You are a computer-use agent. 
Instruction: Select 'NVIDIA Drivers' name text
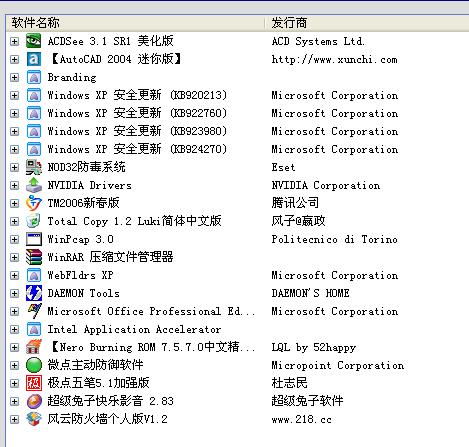(x=89, y=185)
